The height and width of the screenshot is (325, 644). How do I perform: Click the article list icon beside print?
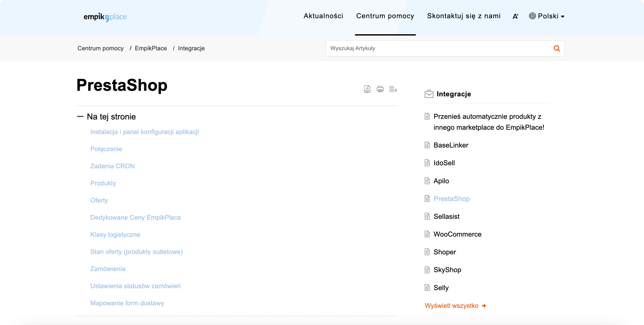click(393, 89)
